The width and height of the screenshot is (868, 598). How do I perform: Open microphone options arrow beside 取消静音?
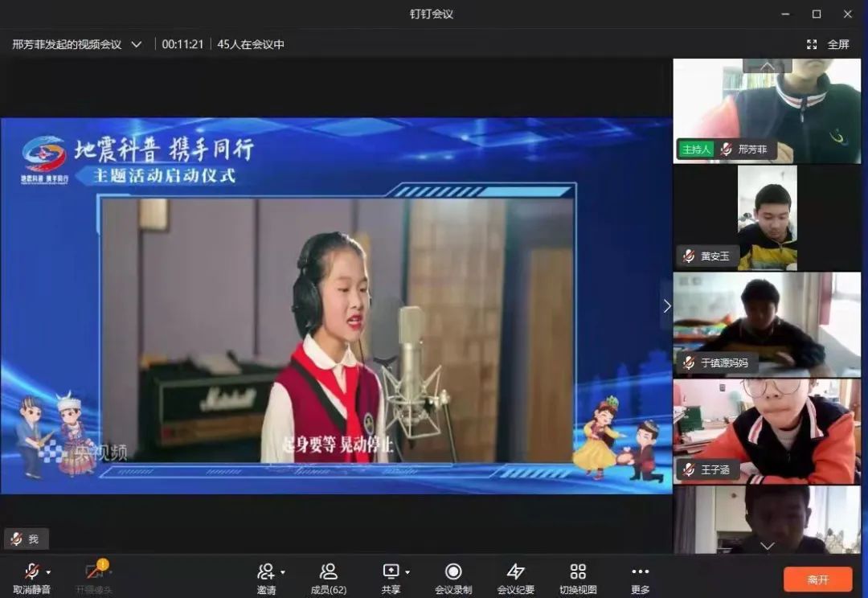[x=49, y=572]
